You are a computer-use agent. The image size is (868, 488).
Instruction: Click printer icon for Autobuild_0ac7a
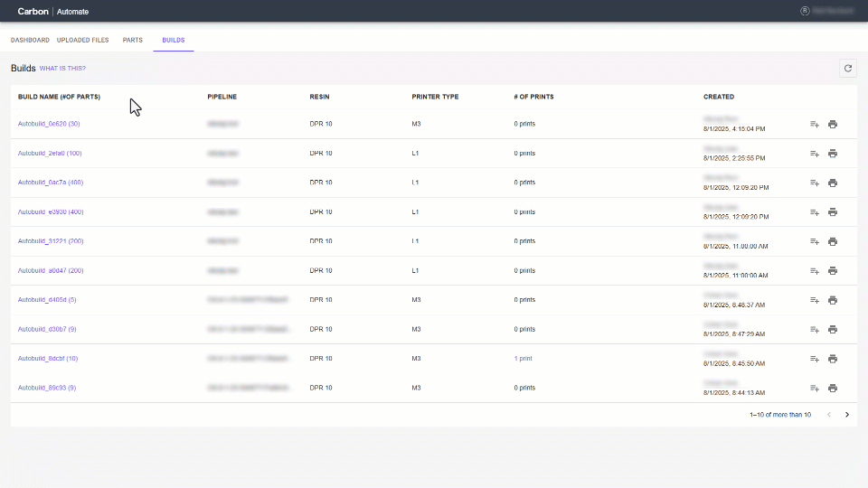point(833,183)
